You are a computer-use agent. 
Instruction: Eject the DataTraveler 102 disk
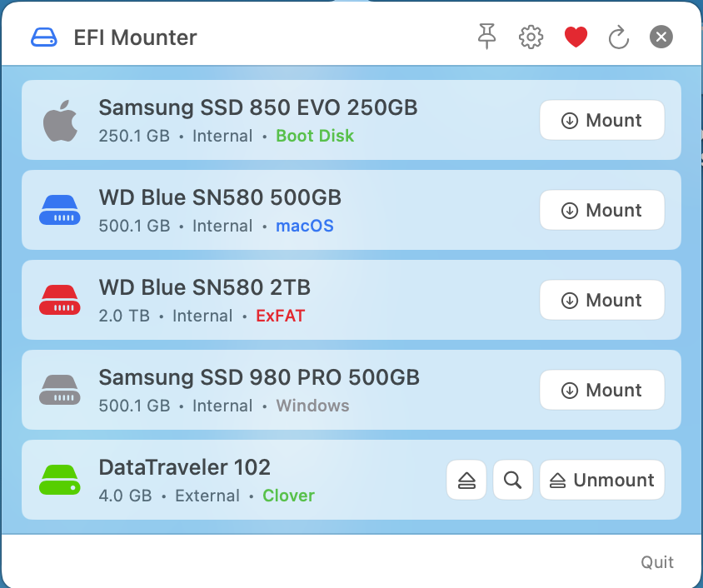(x=466, y=480)
